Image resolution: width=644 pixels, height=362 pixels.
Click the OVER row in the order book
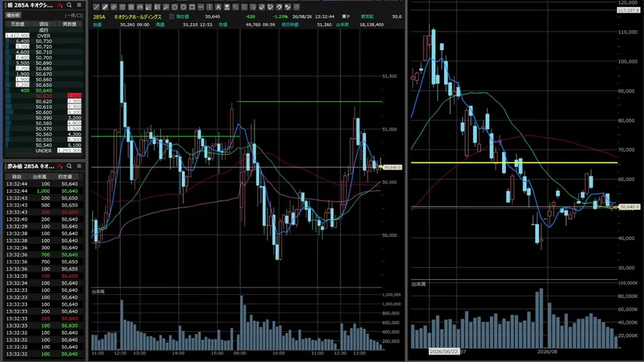point(44,35)
